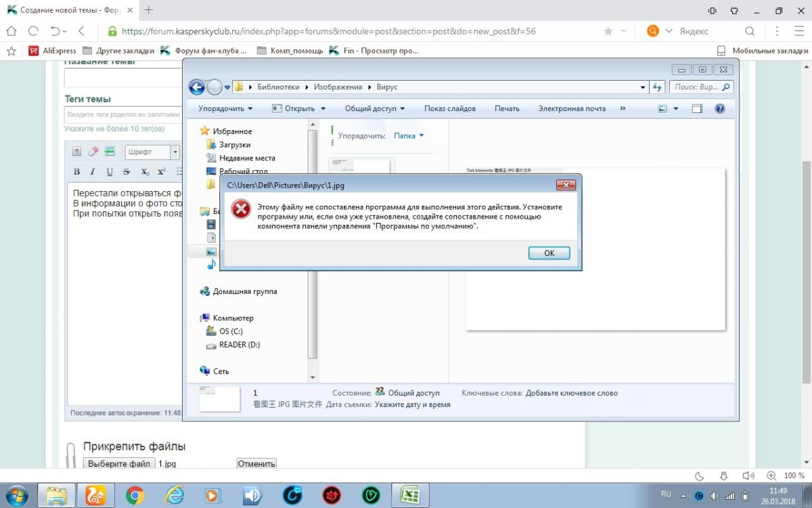
Task: Click the browser hamburger menu icon
Action: (799, 31)
